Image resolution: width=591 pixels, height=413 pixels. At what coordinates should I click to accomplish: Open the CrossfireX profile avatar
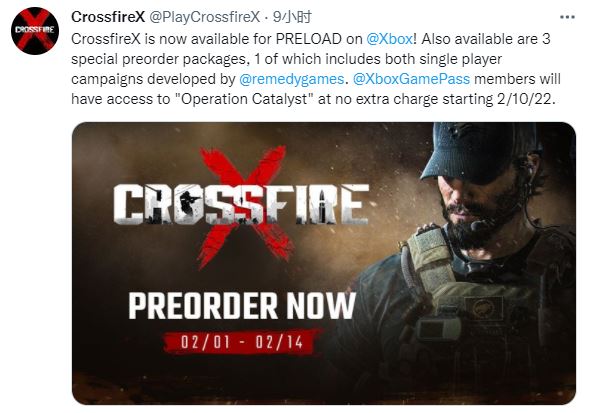click(35, 31)
